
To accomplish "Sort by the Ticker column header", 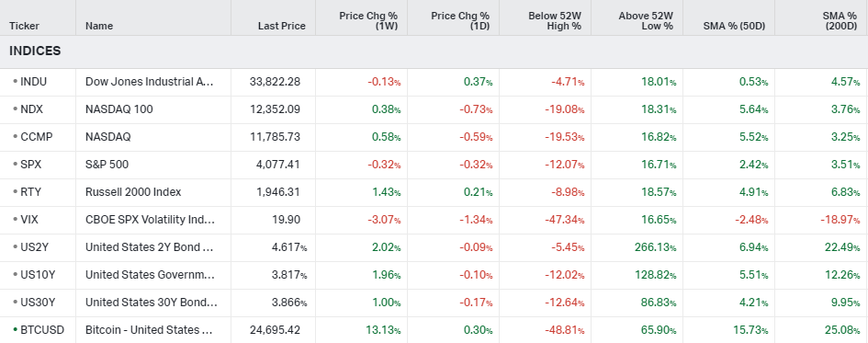I will [x=25, y=26].
